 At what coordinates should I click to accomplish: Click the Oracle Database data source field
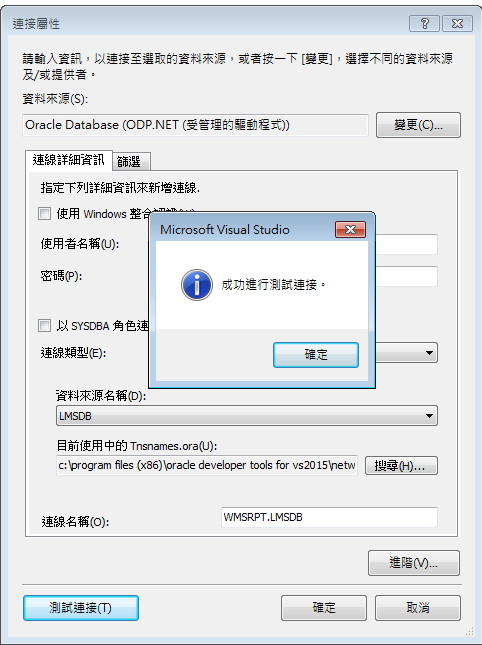point(195,125)
